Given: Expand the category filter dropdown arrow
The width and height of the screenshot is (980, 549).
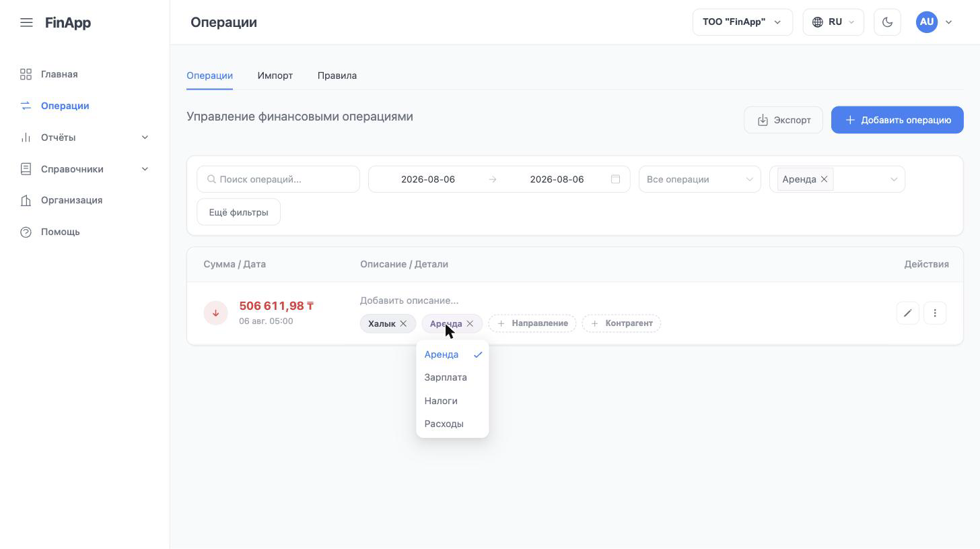Looking at the screenshot, I should click(894, 179).
